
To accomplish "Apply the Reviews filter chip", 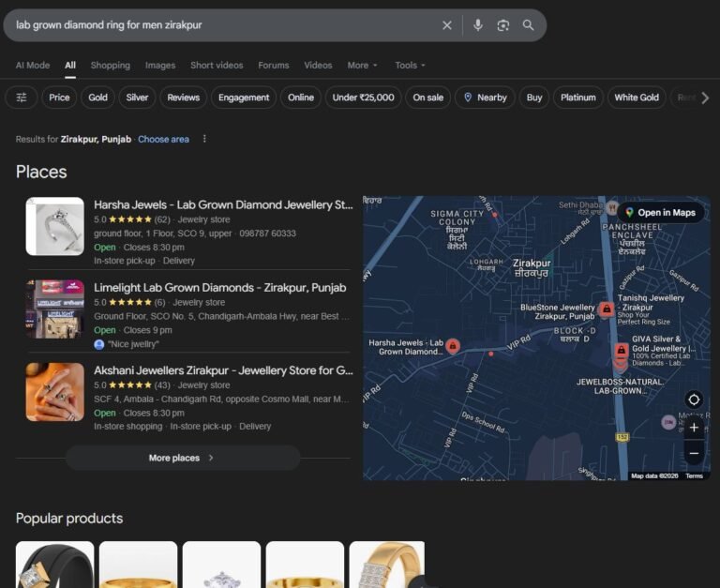I will (183, 98).
